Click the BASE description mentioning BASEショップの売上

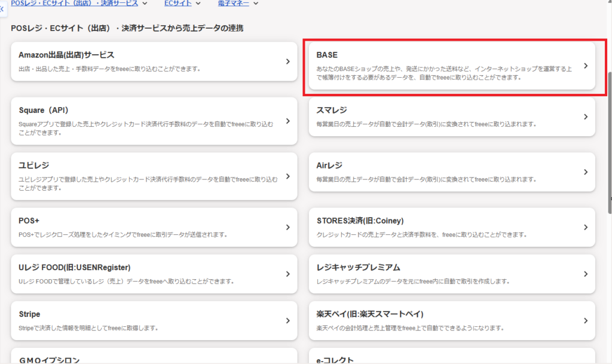(444, 73)
